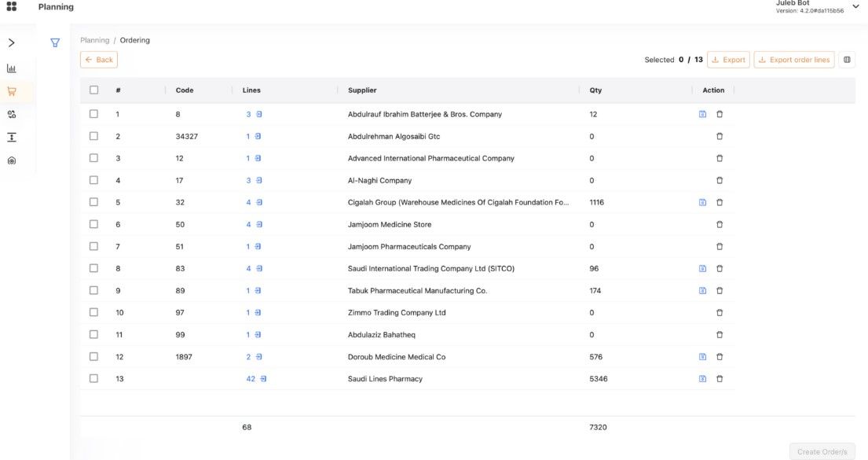Expand the left sidebar with the chevron
This screenshot has width=868, height=460.
click(12, 43)
